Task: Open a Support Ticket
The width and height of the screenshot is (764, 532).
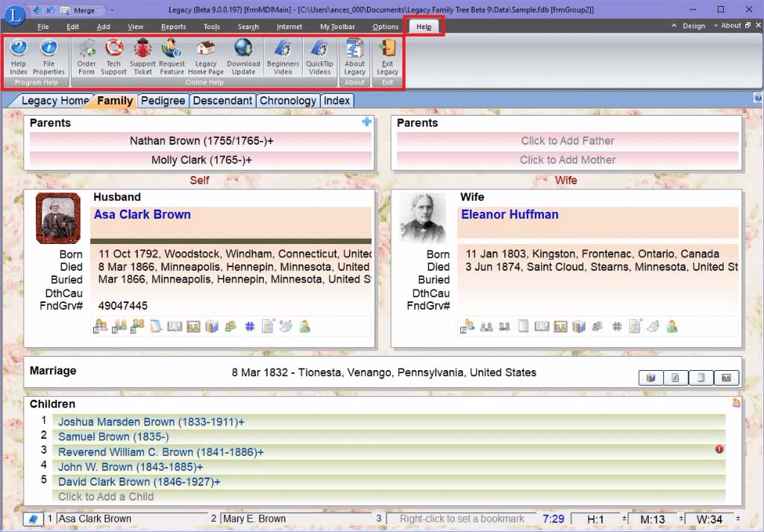Action: (143, 57)
